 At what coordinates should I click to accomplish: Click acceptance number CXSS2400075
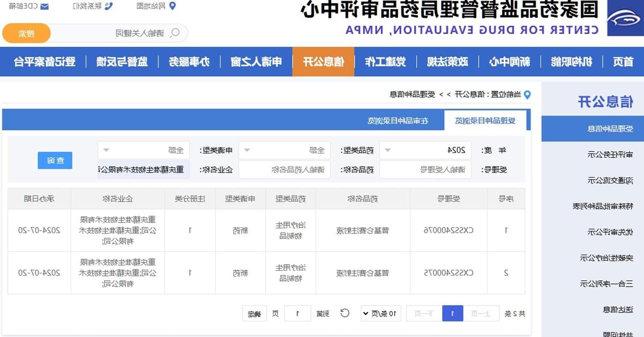tap(449, 273)
